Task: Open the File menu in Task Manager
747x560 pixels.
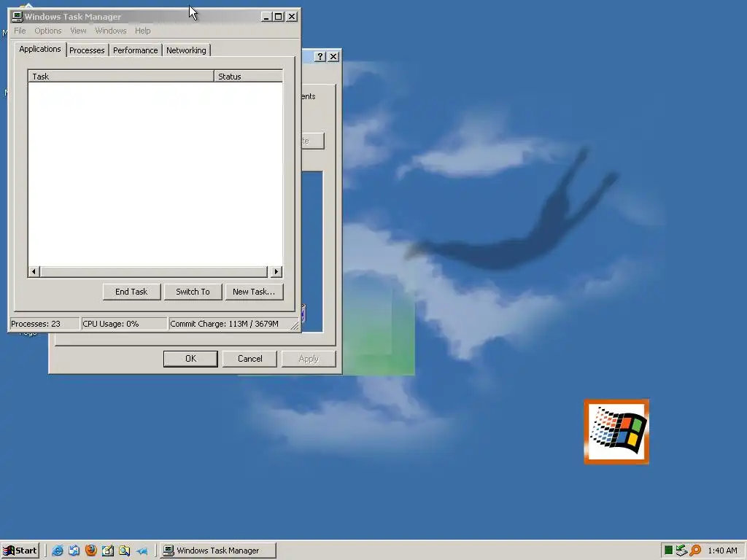Action: tap(20, 31)
